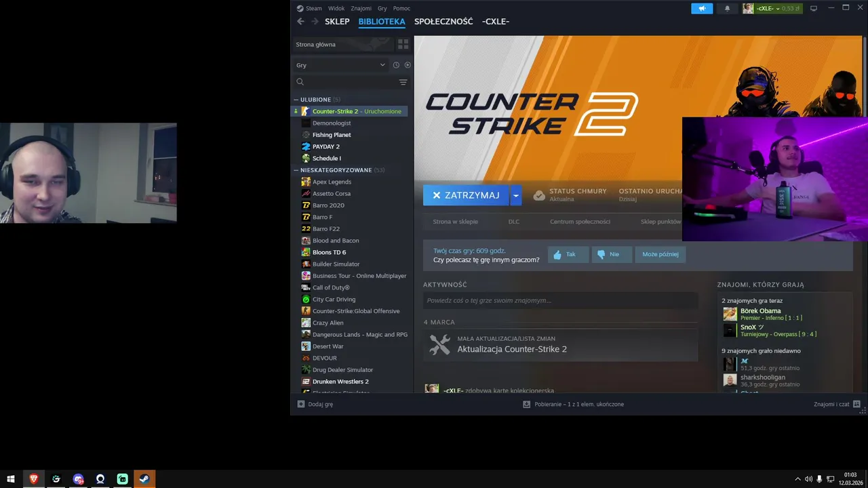This screenshot has height=488, width=868.
Task: Open downloads via the download icon
Action: click(x=526, y=404)
